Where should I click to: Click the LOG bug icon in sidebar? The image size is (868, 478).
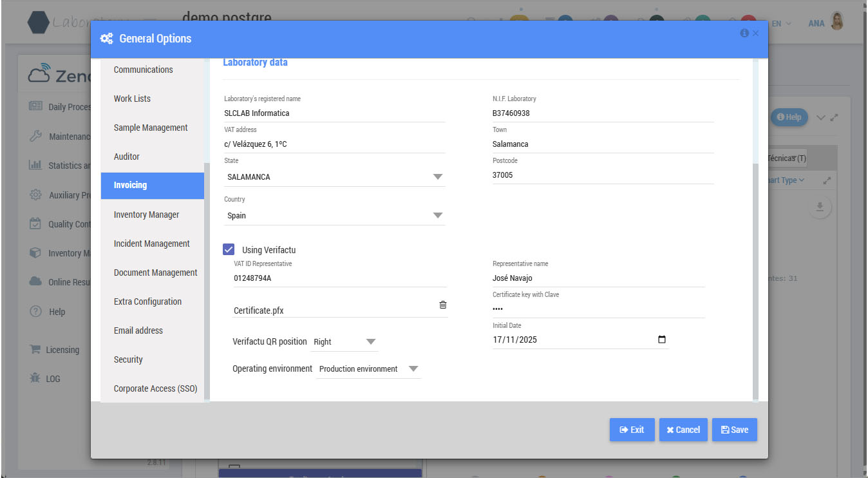pos(35,379)
